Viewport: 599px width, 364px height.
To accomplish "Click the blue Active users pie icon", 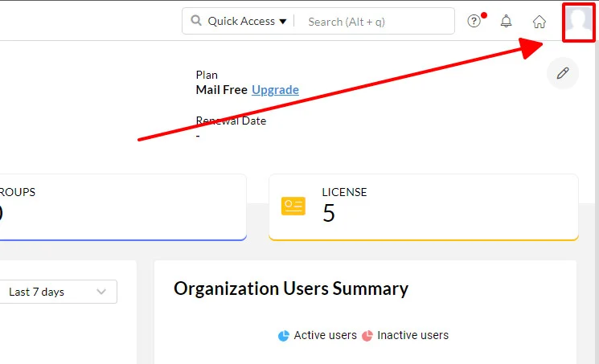I will click(283, 336).
